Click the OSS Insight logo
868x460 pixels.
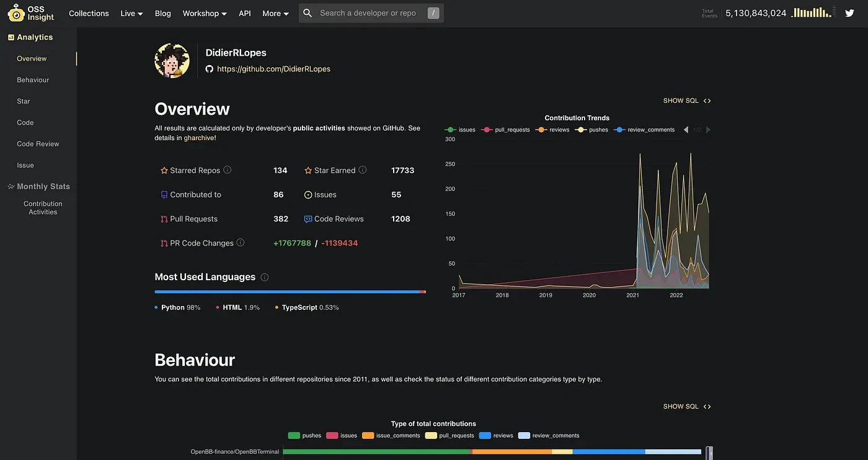pos(31,13)
